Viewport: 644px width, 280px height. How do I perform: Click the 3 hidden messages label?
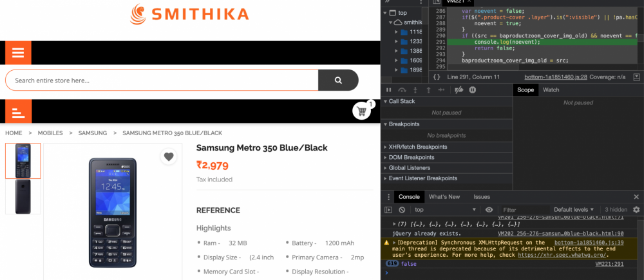[616, 210]
